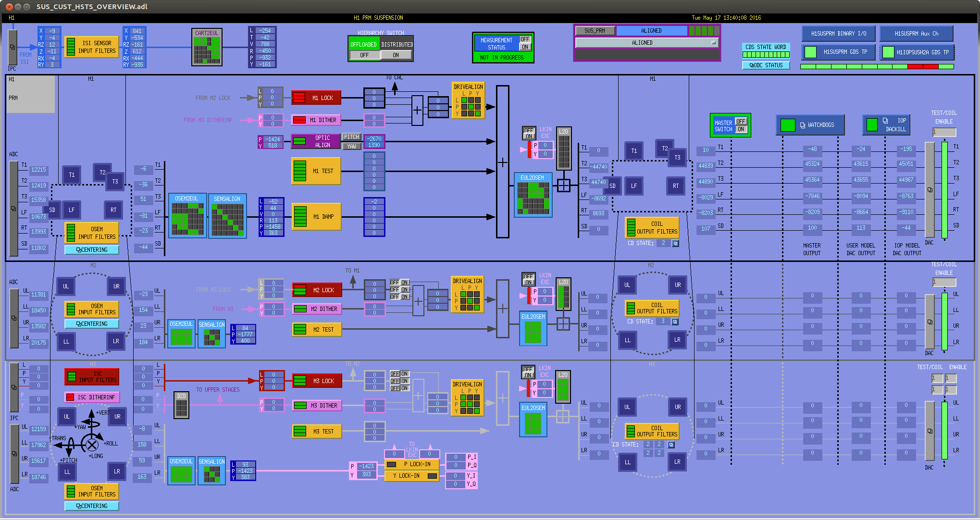Open the M2 ADC related display icon
The width and height of the screenshot is (980, 520).
[14, 318]
